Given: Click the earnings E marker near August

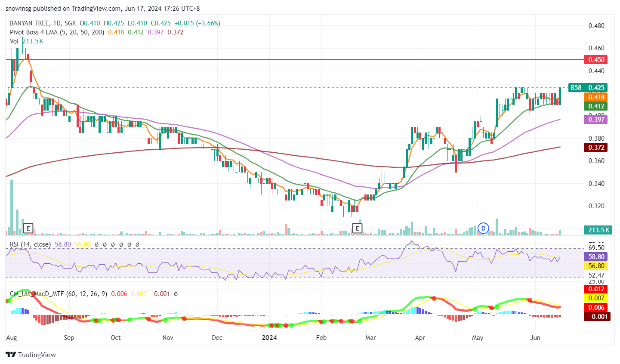Looking at the screenshot, I should pos(28,228).
